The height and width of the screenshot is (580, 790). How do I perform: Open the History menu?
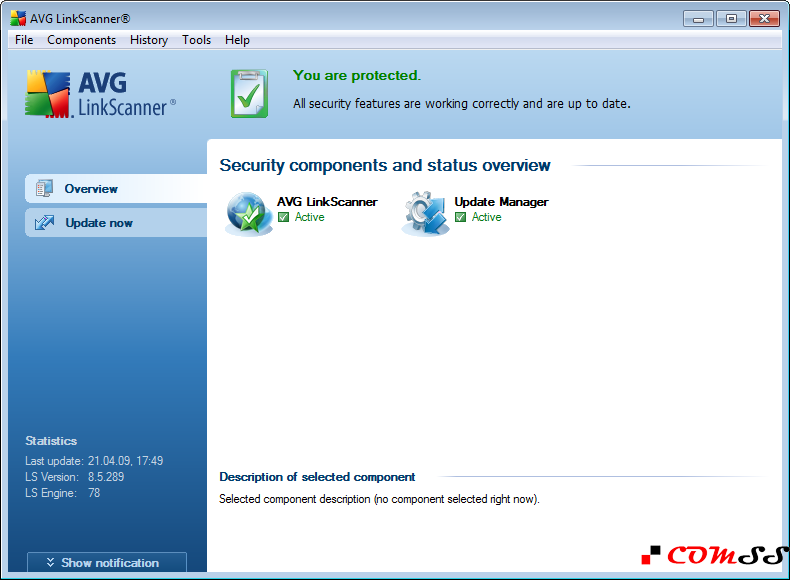[x=149, y=40]
